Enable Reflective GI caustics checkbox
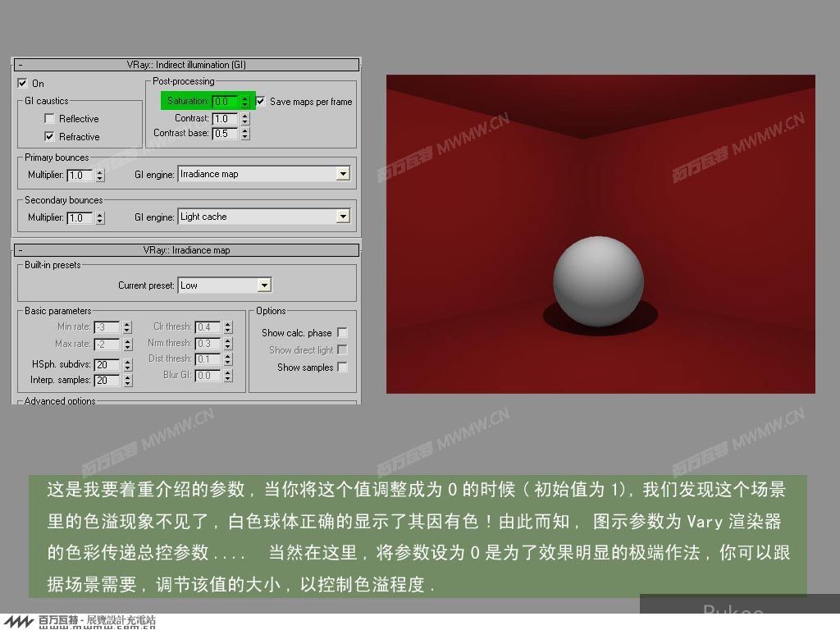Image resolution: width=840 pixels, height=630 pixels. click(49, 118)
